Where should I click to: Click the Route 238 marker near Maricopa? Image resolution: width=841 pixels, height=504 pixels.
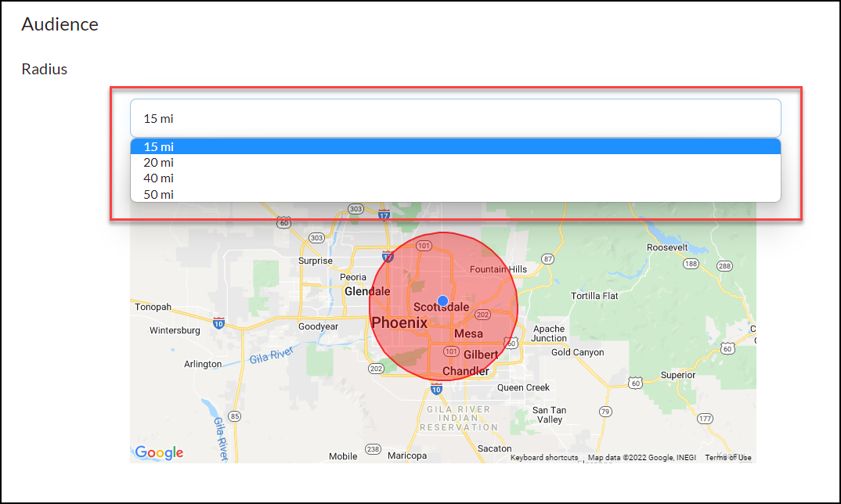pos(373,448)
